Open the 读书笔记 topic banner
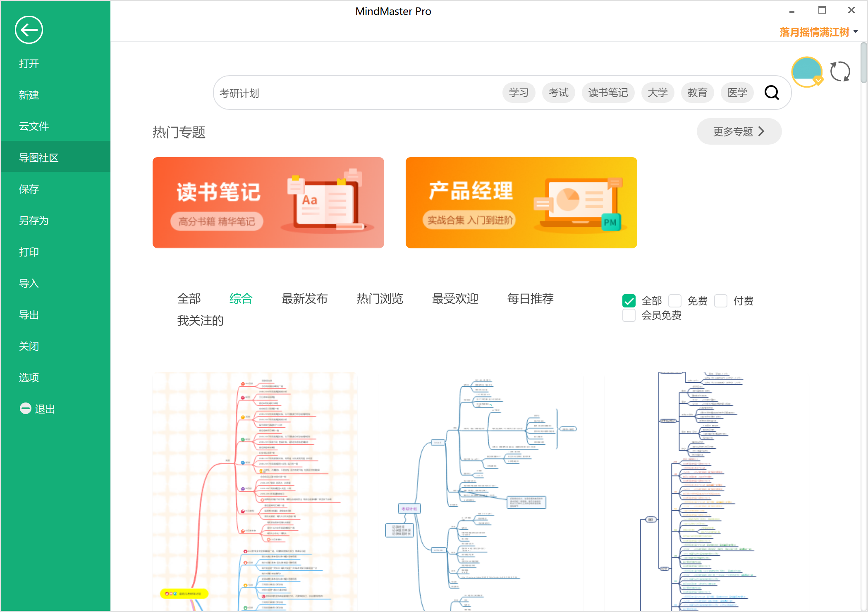Image resolution: width=868 pixels, height=612 pixels. coord(268,202)
